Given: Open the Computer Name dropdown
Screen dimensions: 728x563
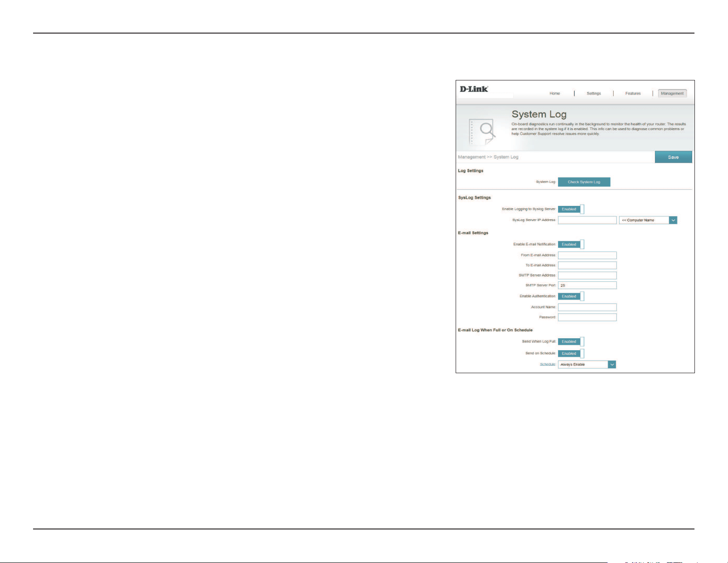Looking at the screenshot, I should point(648,220).
